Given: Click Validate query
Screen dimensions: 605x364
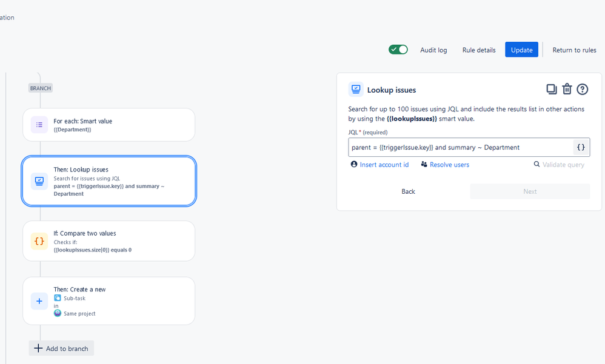Looking at the screenshot, I should coord(559,165).
